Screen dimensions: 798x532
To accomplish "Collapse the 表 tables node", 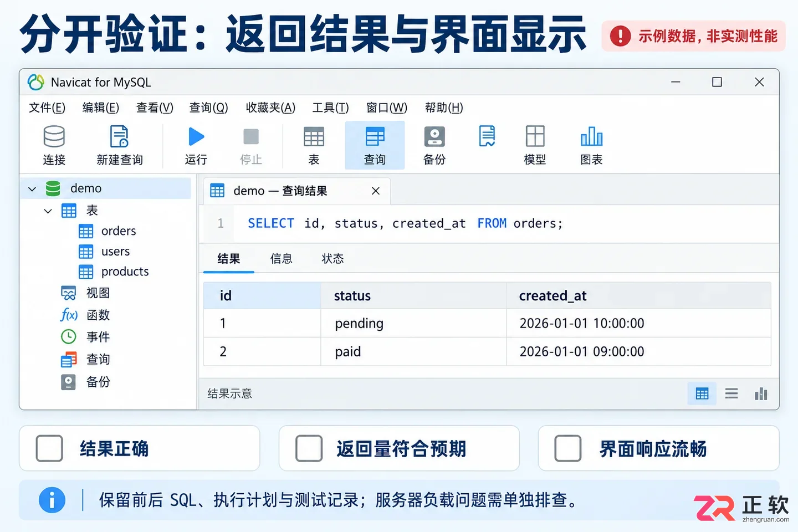I will [48, 211].
